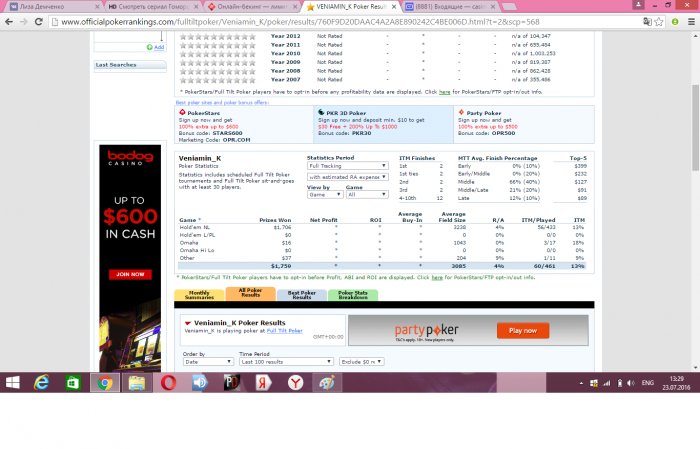Open the Statistics Period Full Tracking dropdown

pos(347,166)
